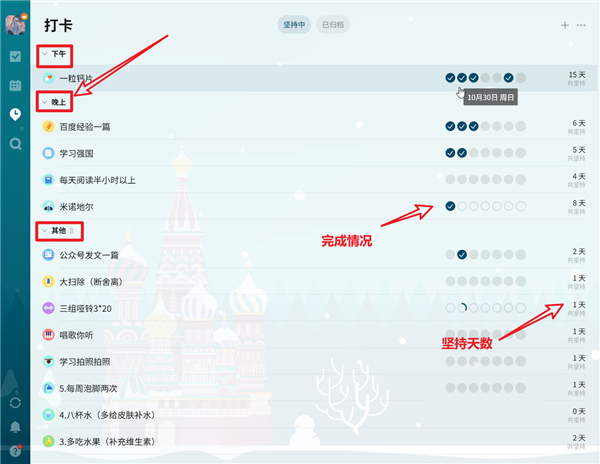Click the plus icon to add habit
Image resolution: width=600 pixels, height=464 pixels.
coord(565,25)
